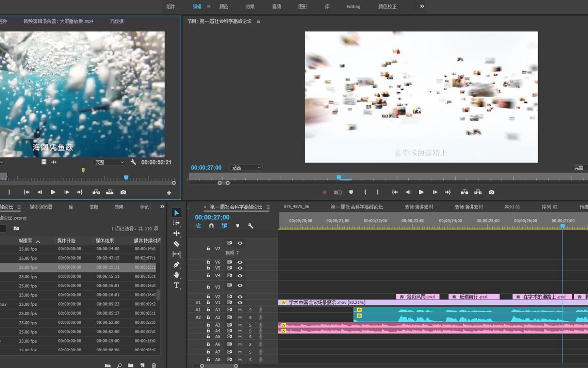The height and width of the screenshot is (368, 588).
Task: Select the Selection arrow tool
Action: click(176, 213)
